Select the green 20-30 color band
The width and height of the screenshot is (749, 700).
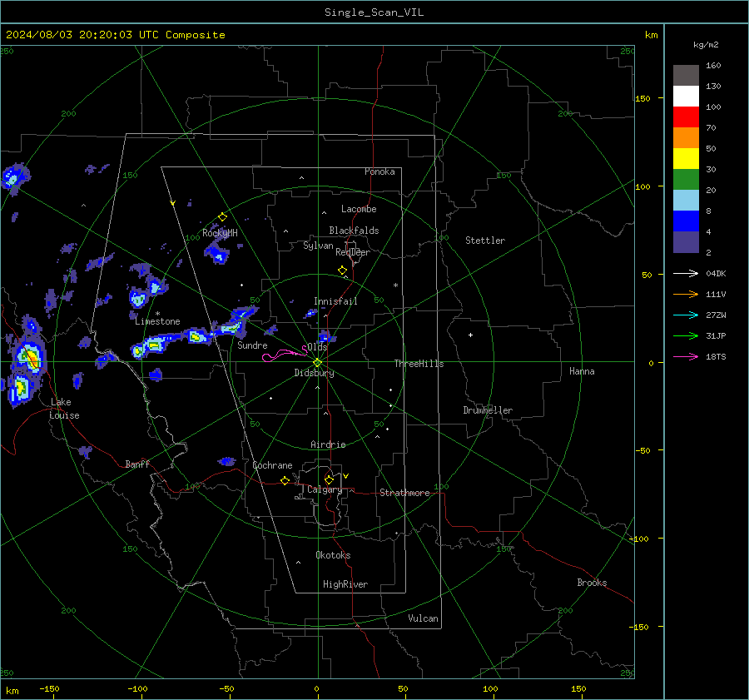tap(686, 180)
